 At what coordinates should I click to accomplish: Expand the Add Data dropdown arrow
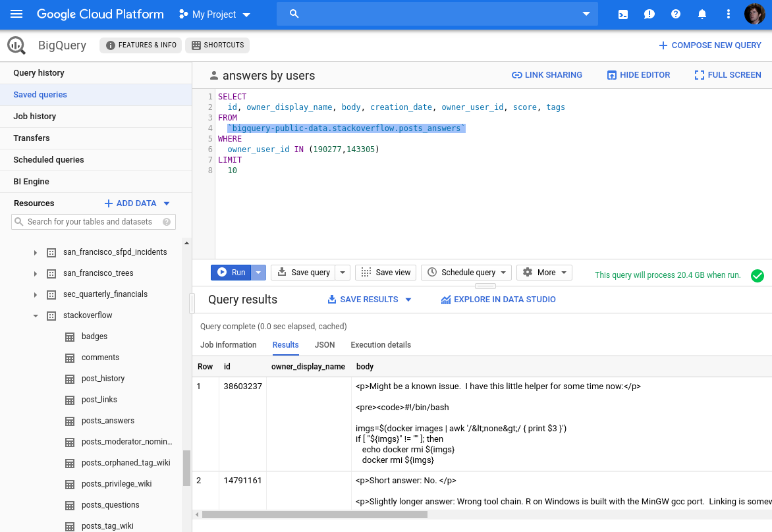point(167,203)
